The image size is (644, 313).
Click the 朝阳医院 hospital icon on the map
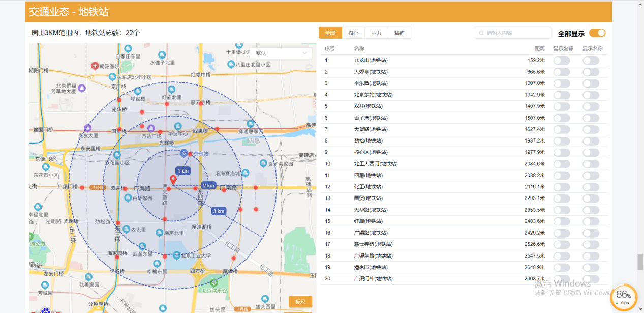95,65
